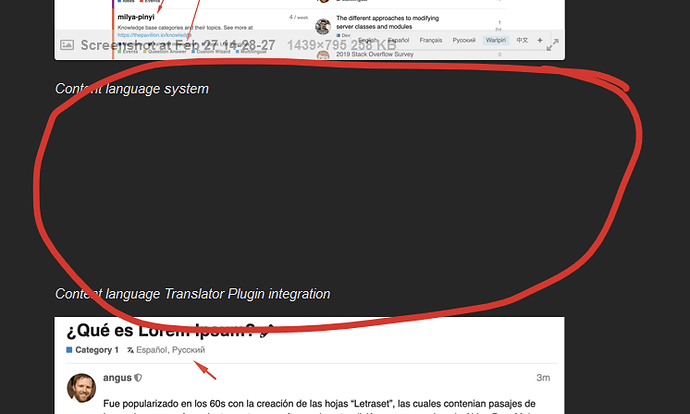The image size is (690, 414).
Task: Click the Русский language tag under title
Action: coord(188,350)
